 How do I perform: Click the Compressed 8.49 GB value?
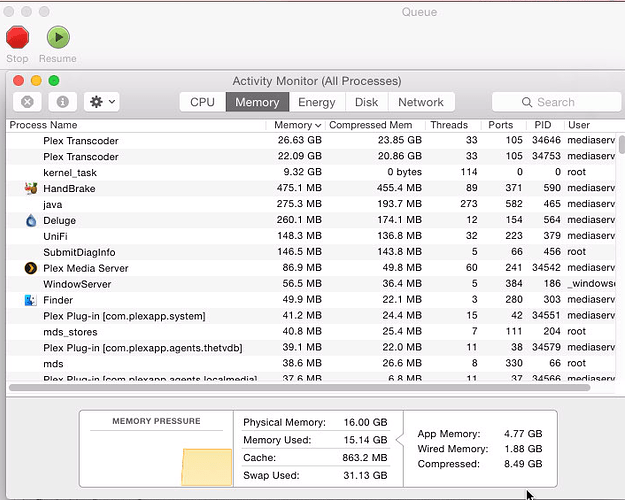click(523, 464)
